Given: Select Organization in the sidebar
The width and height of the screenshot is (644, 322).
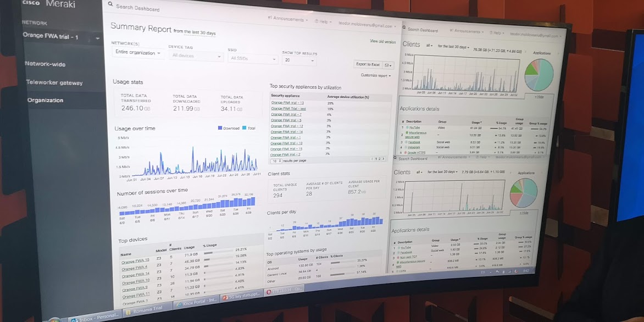Looking at the screenshot, I should [45, 100].
